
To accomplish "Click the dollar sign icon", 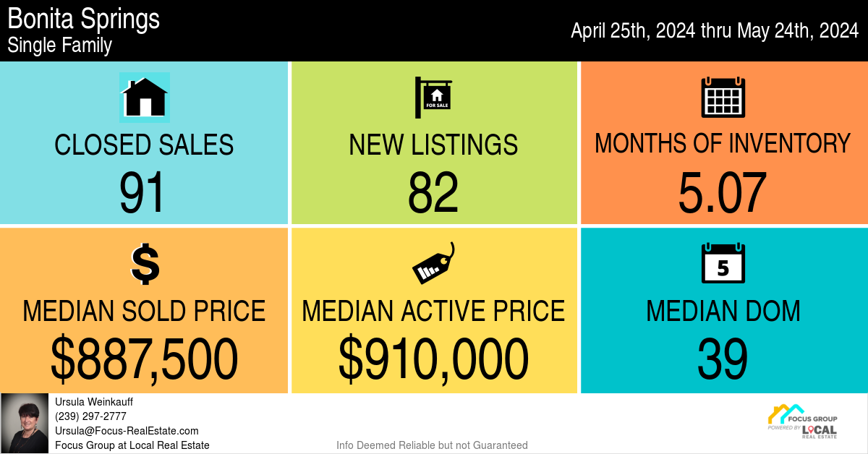I will [x=145, y=264].
